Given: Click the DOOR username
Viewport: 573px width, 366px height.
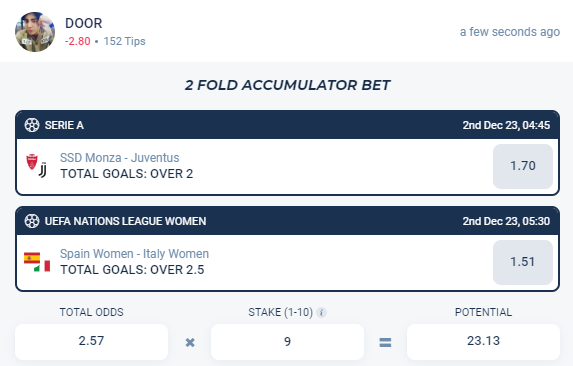Looking at the screenshot, I should 84,23.
